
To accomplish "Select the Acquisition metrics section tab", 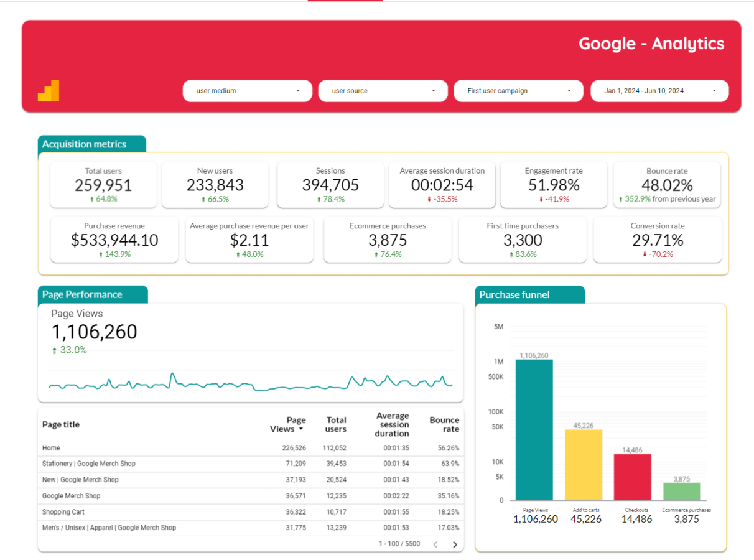I will (91, 144).
